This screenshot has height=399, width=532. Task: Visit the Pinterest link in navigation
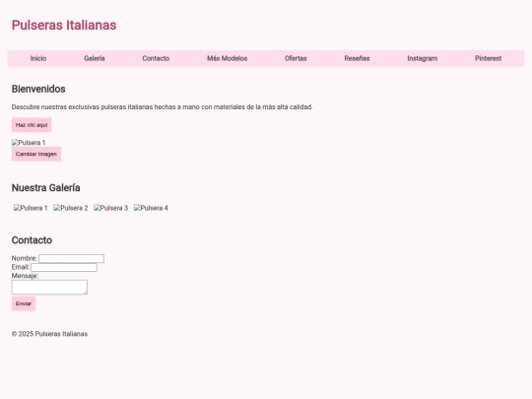[x=488, y=58]
